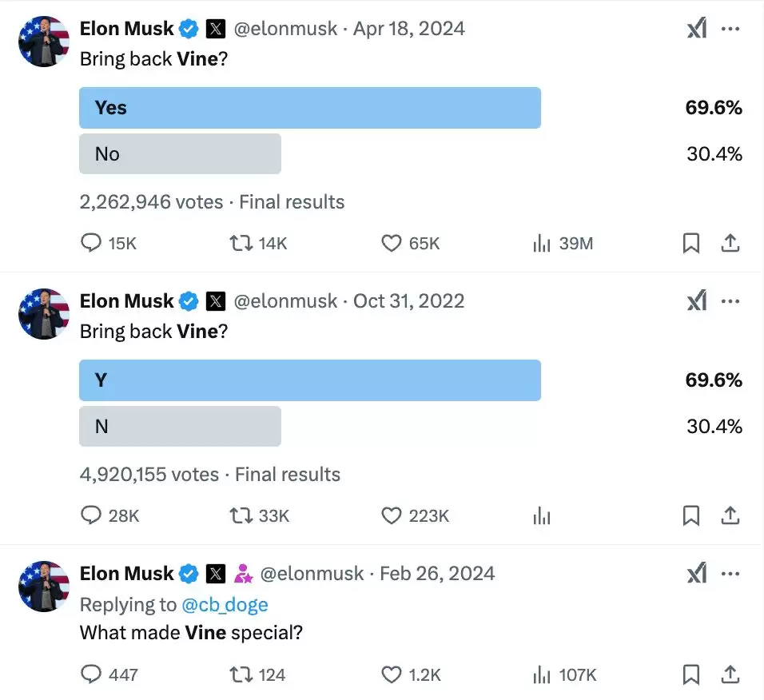This screenshot has height=700, width=764.
Task: Click the 'N' poll option bar
Action: point(180,426)
